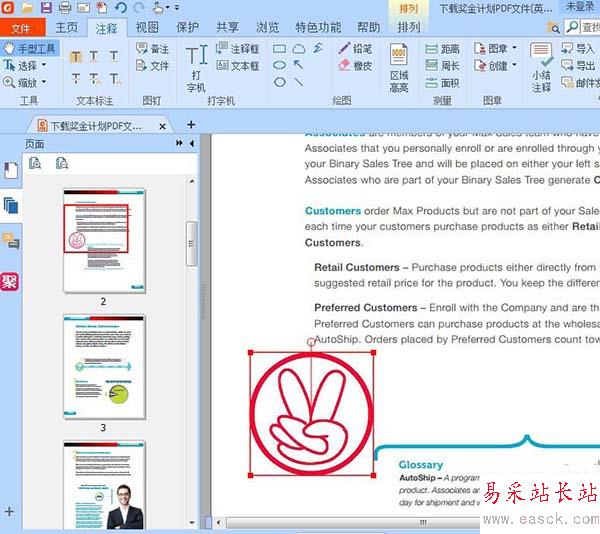Click the thumbnail panel vertical scrollbar handle
This screenshot has width=600, height=534.
(x=191, y=244)
